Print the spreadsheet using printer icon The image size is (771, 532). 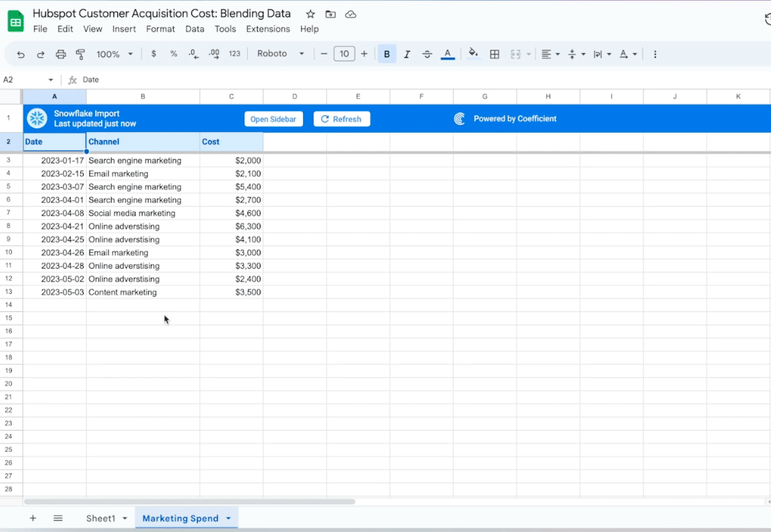pyautogui.click(x=61, y=54)
